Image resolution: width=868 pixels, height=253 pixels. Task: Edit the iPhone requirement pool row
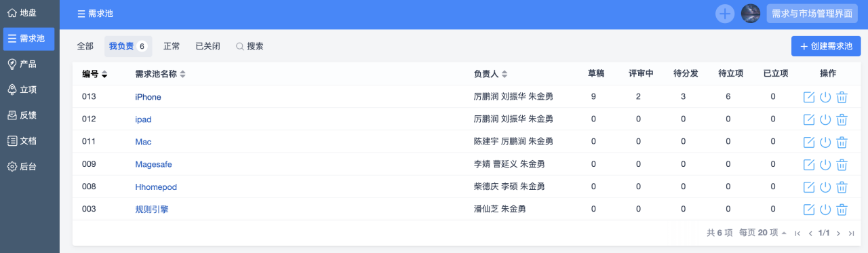(x=809, y=97)
